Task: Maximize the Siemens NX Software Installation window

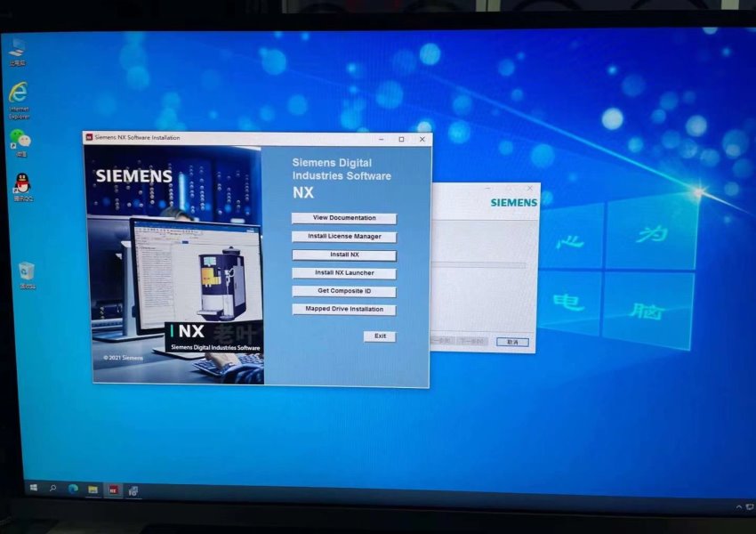Action: [401, 139]
